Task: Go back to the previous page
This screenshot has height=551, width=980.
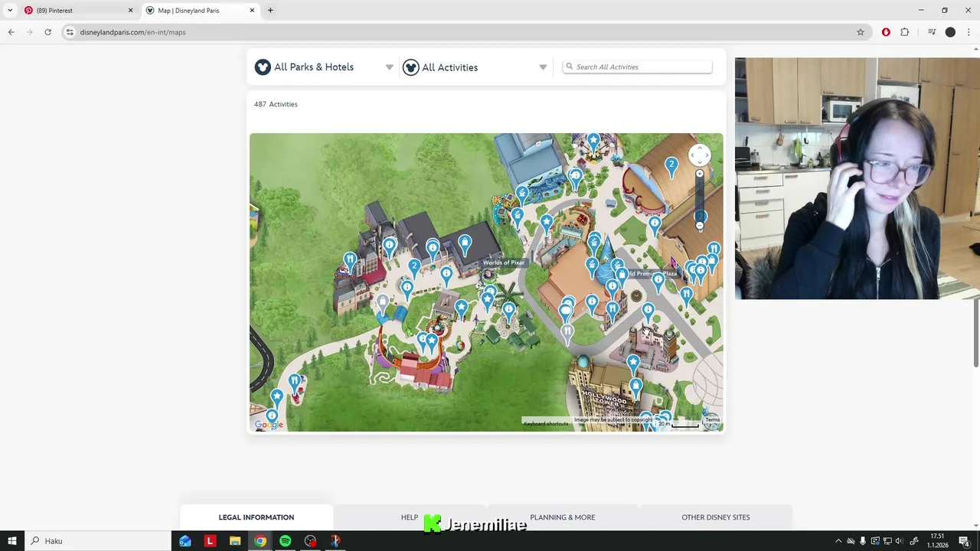Action: pos(11,32)
